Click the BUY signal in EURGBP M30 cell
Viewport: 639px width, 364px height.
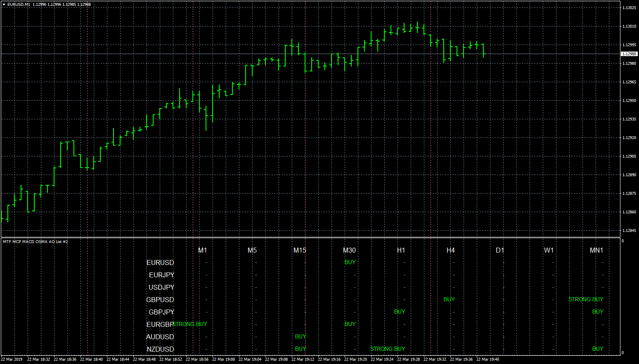coord(350,324)
